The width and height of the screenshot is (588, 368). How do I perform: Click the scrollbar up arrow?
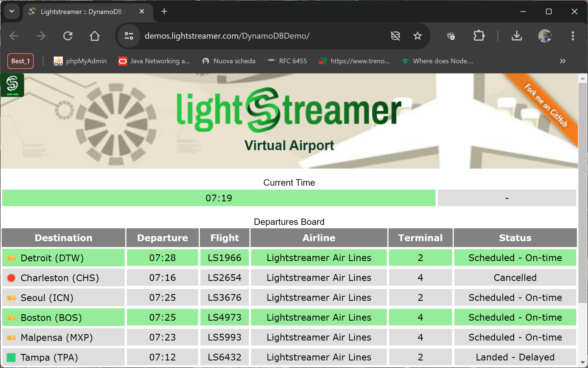tap(583, 78)
